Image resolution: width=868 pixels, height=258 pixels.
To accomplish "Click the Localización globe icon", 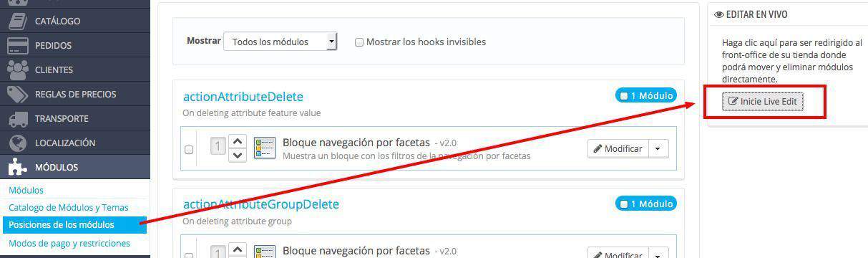I will 17,143.
